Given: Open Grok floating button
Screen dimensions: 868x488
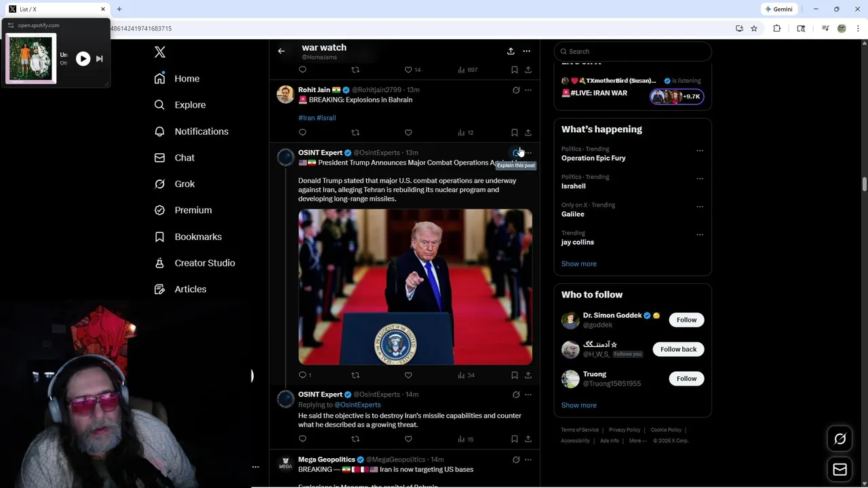Looking at the screenshot, I should click(x=840, y=439).
